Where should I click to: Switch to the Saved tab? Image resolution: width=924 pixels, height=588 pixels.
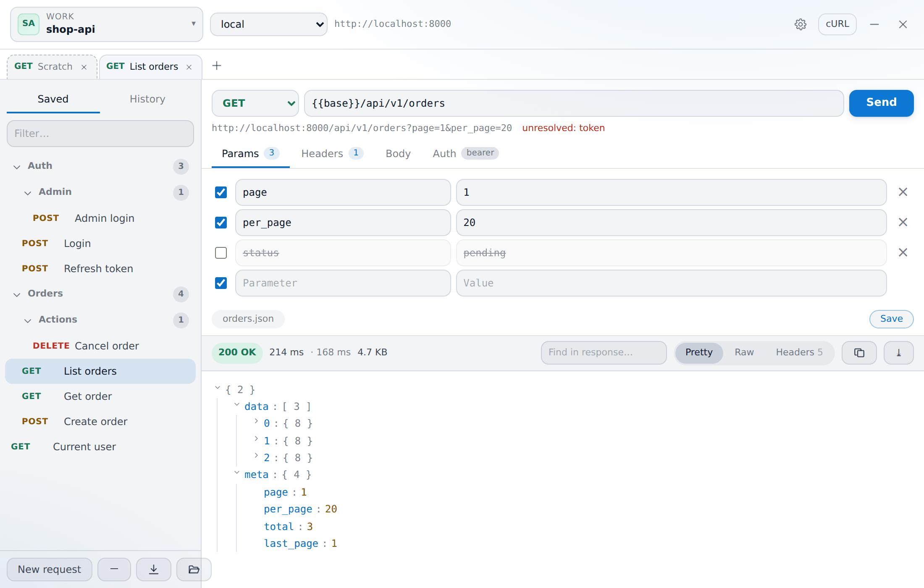coord(53,99)
